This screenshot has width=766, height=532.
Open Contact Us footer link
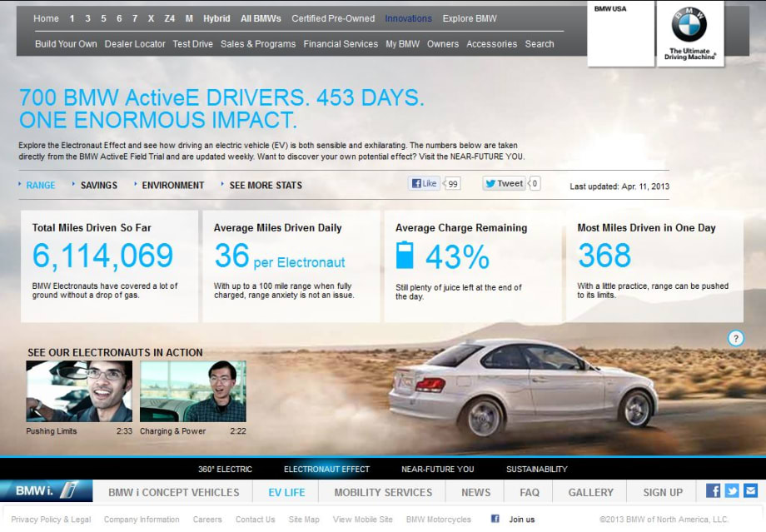(x=255, y=520)
